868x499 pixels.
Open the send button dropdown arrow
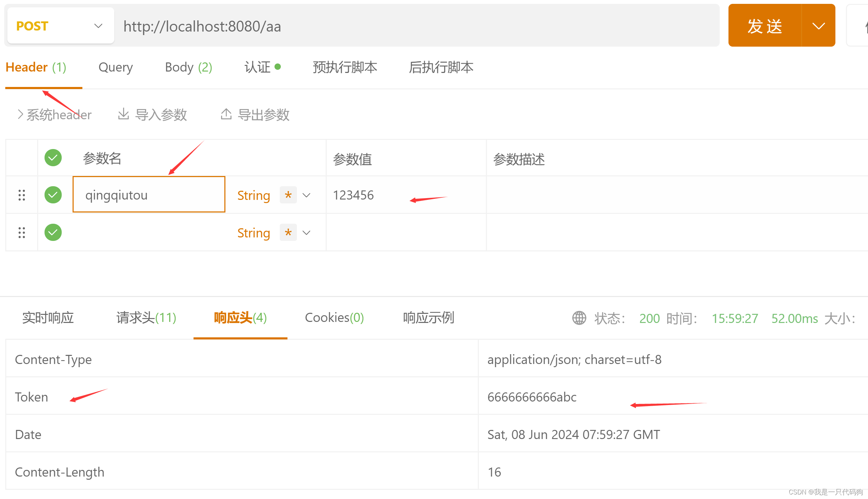click(x=819, y=25)
